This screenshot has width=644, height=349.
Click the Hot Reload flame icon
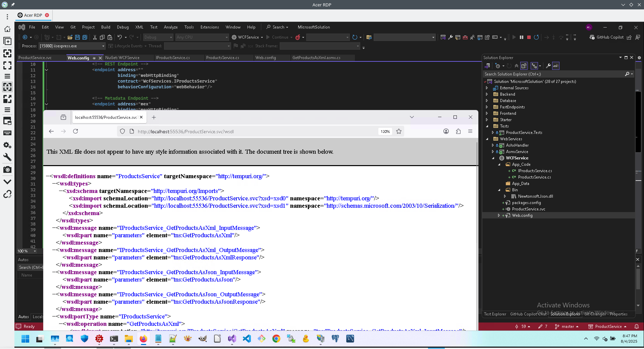tap(298, 37)
